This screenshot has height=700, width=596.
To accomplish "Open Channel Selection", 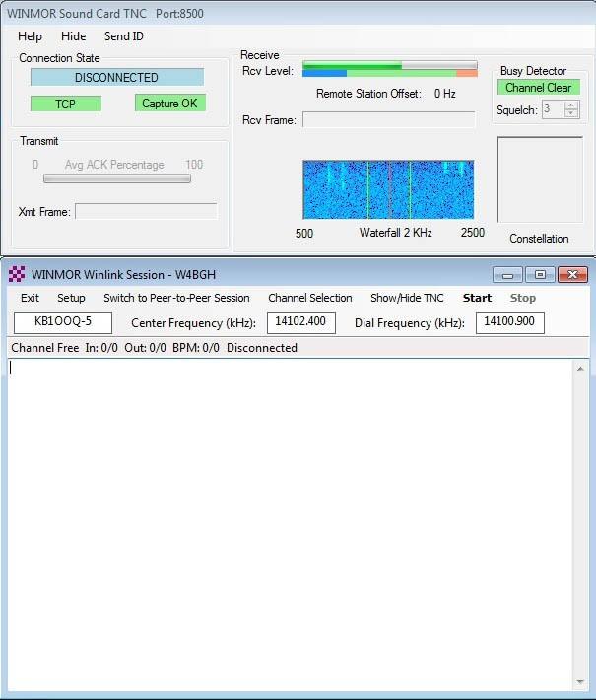I will pyautogui.click(x=310, y=298).
